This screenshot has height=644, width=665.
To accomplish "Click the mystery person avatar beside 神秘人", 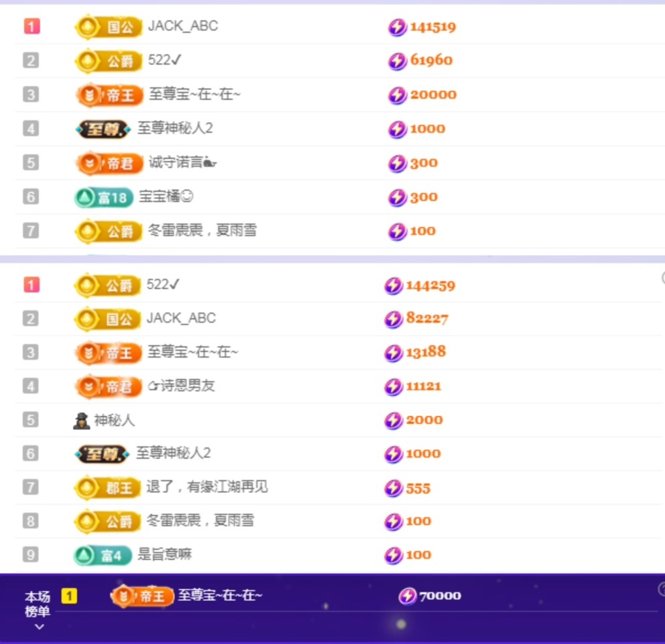I will [81, 421].
